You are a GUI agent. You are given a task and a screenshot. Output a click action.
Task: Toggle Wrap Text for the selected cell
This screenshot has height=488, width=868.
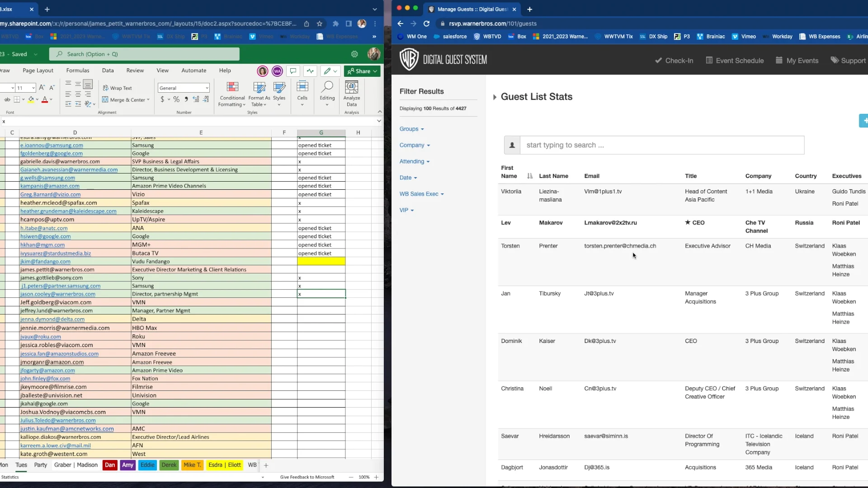(117, 88)
